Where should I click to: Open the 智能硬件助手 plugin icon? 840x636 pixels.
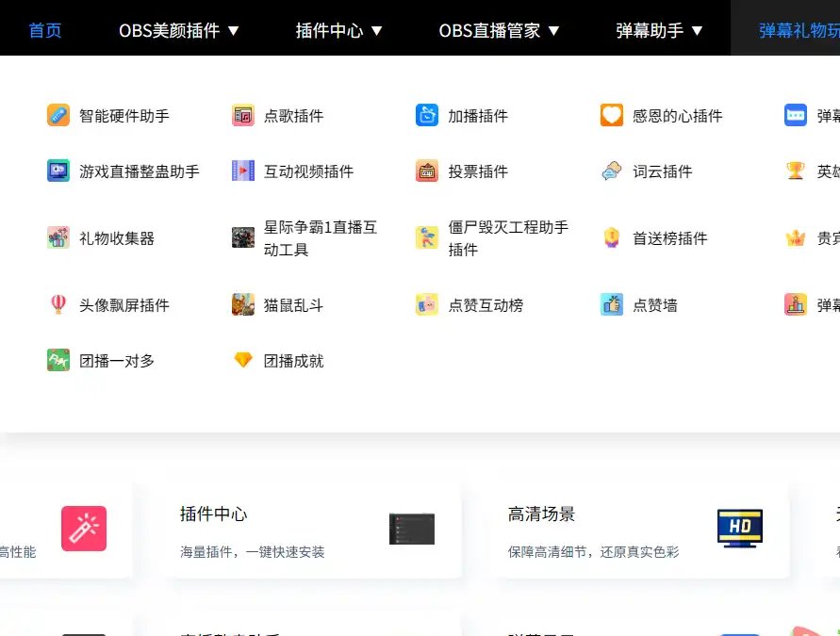58,115
